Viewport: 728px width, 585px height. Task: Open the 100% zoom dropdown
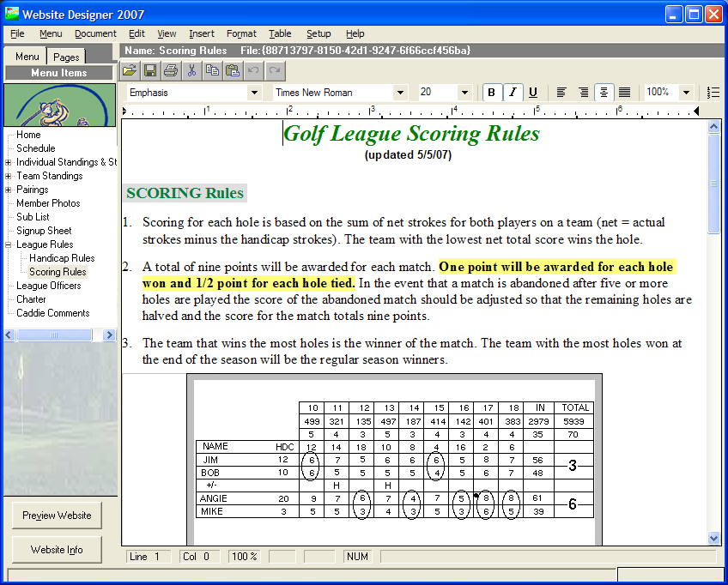pyautogui.click(x=686, y=93)
